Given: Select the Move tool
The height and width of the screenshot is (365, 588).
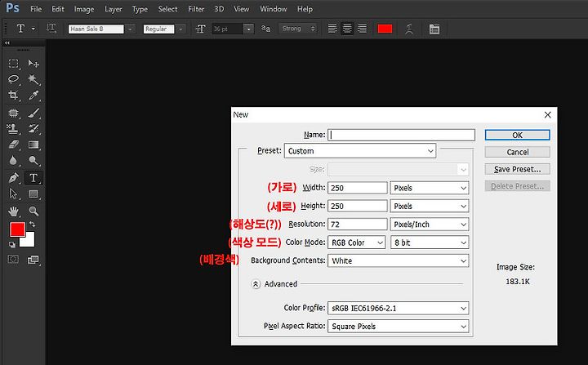Looking at the screenshot, I should tap(33, 64).
